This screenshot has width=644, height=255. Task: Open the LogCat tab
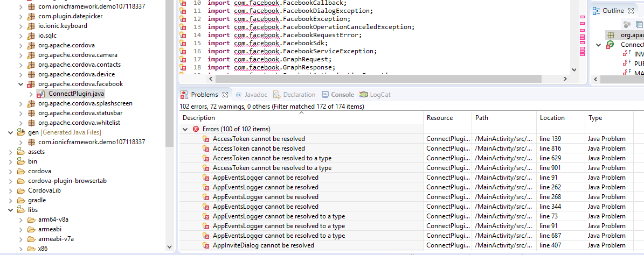tap(376, 95)
